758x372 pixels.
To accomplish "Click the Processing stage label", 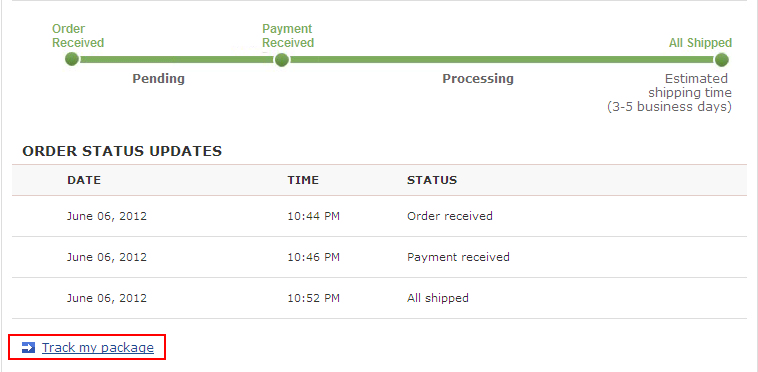I will [478, 78].
